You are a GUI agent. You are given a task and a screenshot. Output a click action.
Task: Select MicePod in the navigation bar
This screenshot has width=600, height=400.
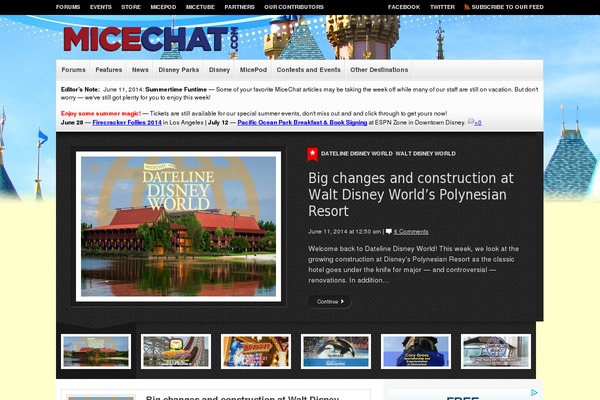click(x=253, y=70)
